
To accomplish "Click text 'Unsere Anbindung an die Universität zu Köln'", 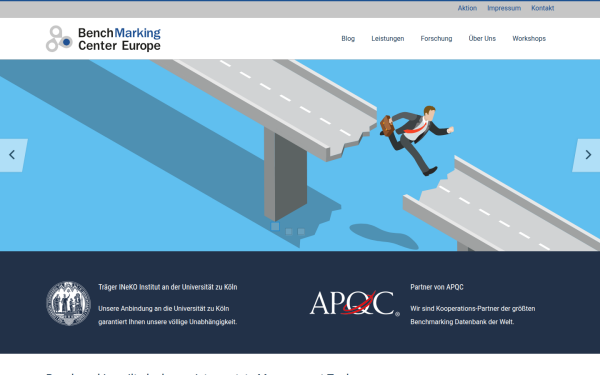I will [164, 308].
